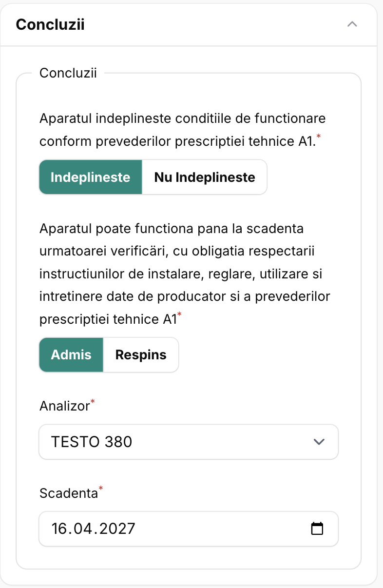
Task: Select the year 2027 in the date field
Action: pyautogui.click(x=117, y=529)
